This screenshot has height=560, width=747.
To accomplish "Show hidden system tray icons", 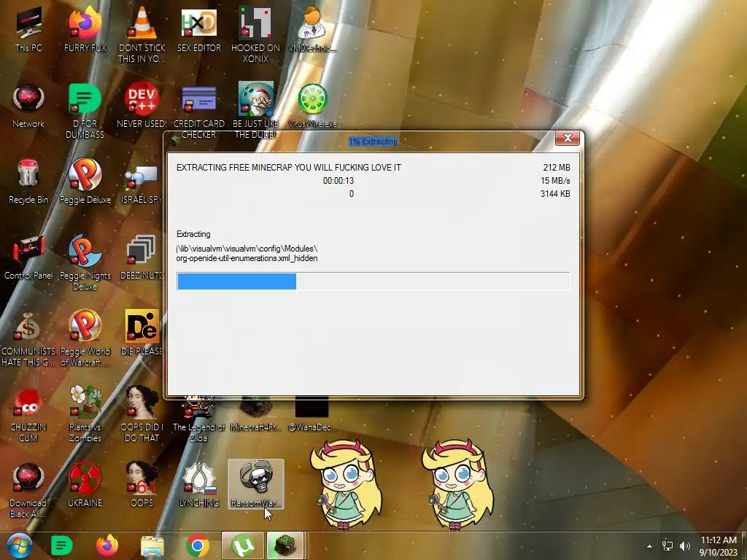I will pos(649,546).
